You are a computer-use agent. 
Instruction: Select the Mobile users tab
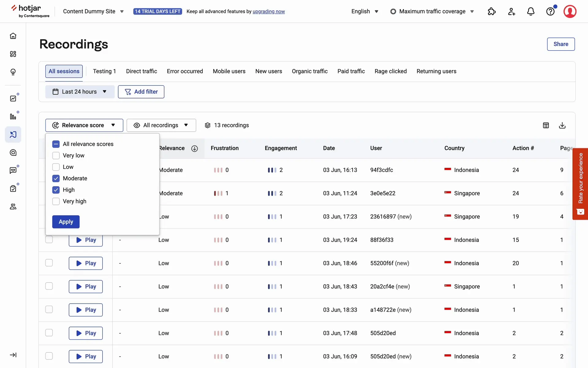pyautogui.click(x=229, y=71)
